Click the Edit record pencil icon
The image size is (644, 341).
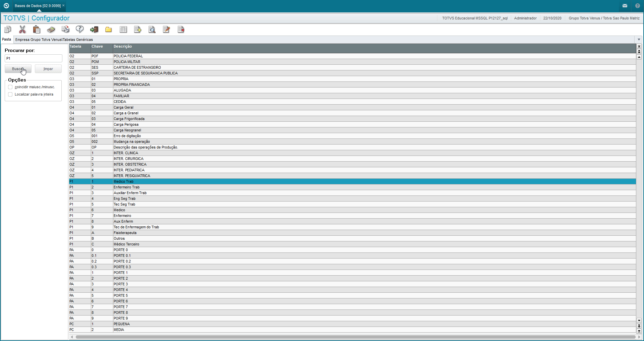coord(166,30)
